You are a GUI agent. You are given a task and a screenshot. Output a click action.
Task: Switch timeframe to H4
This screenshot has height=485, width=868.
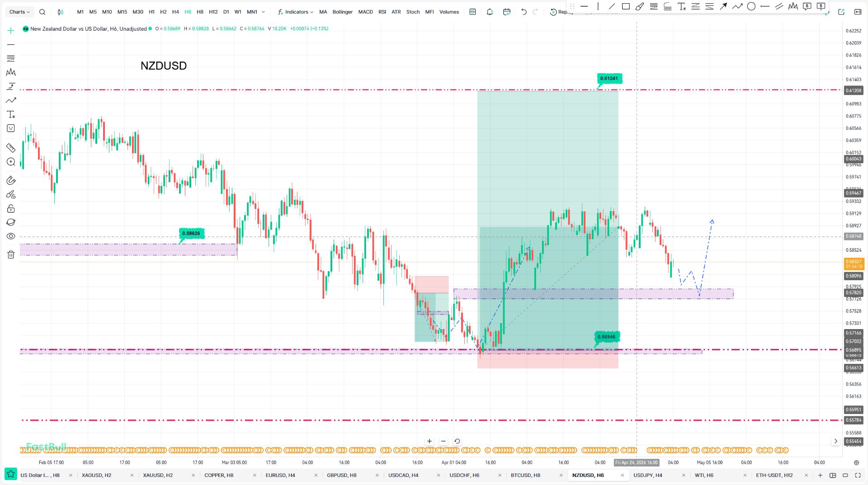click(x=175, y=12)
